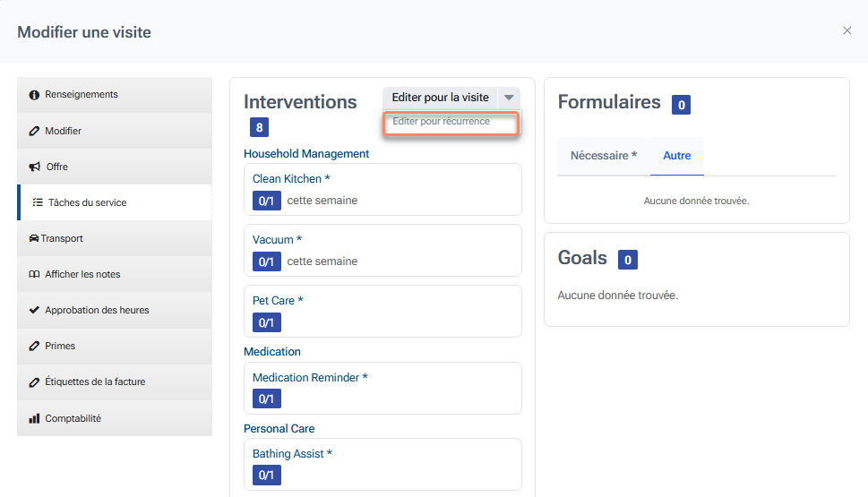Screen dimensions: 868x497
Task: Click the info icon beside Renseignements
Action: (34, 95)
